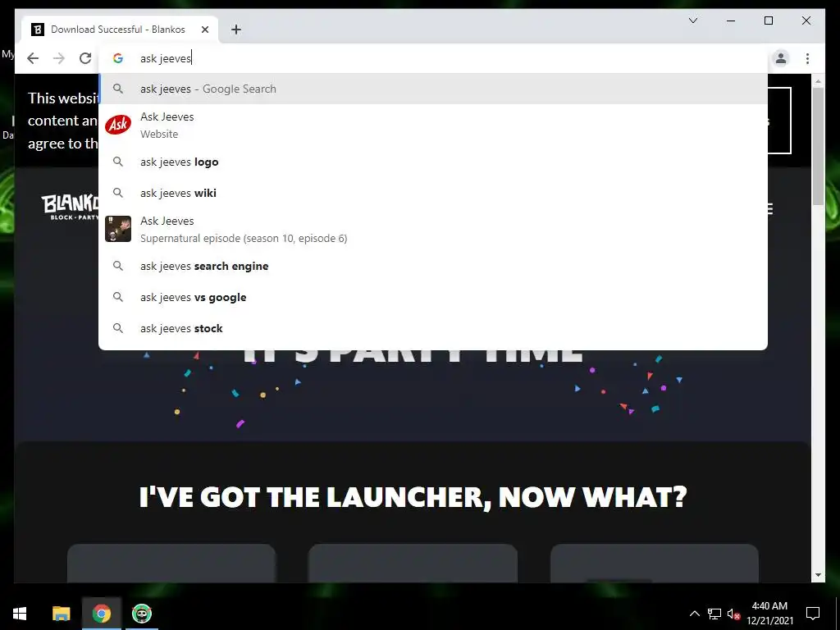Click the muted volume icon in the tray
The image size is (840, 630).
(733, 614)
